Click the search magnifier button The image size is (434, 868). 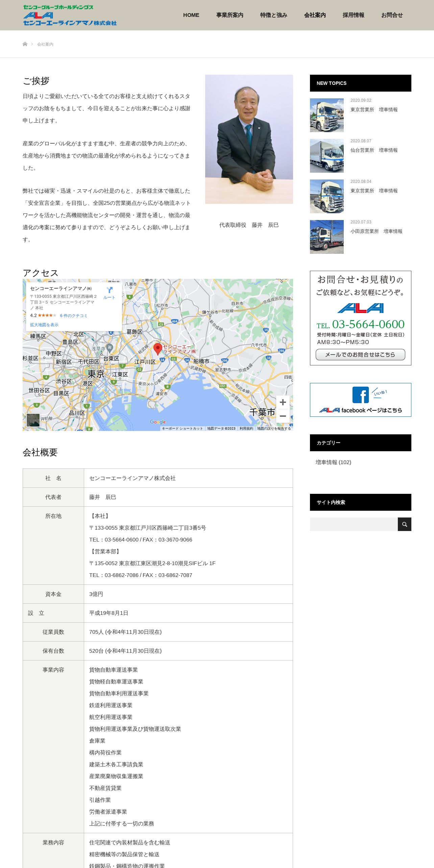pos(405,524)
